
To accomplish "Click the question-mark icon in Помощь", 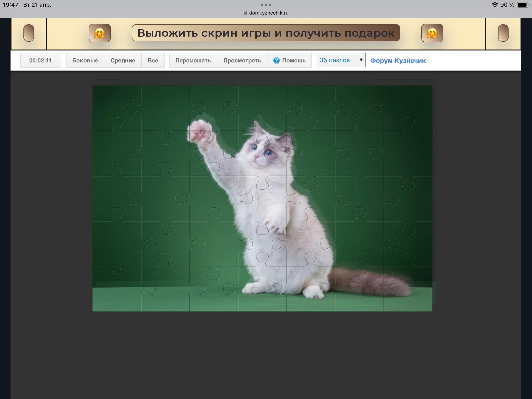I will coord(276,60).
